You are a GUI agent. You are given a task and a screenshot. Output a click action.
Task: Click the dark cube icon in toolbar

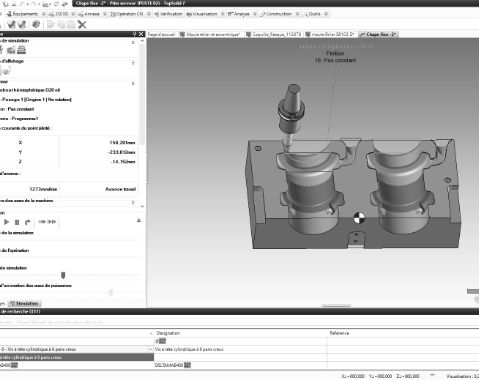(36, 24)
